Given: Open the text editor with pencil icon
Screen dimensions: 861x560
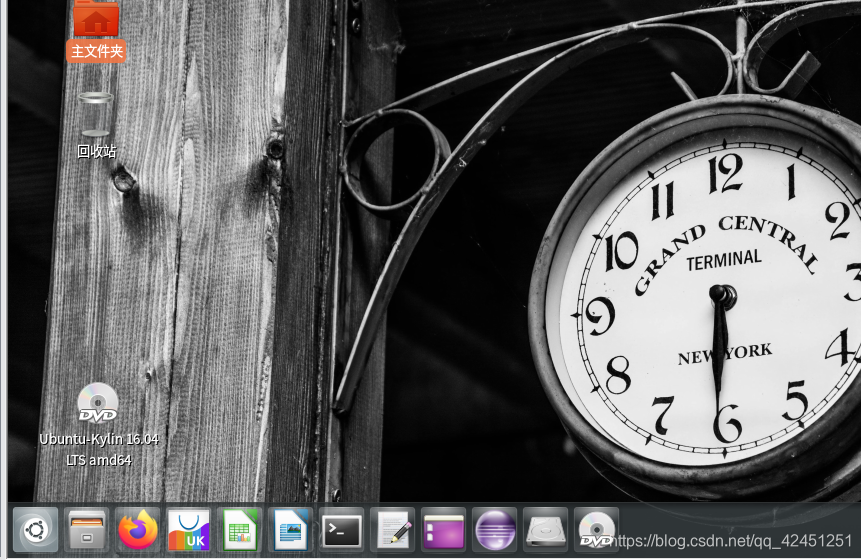Looking at the screenshot, I should (393, 530).
